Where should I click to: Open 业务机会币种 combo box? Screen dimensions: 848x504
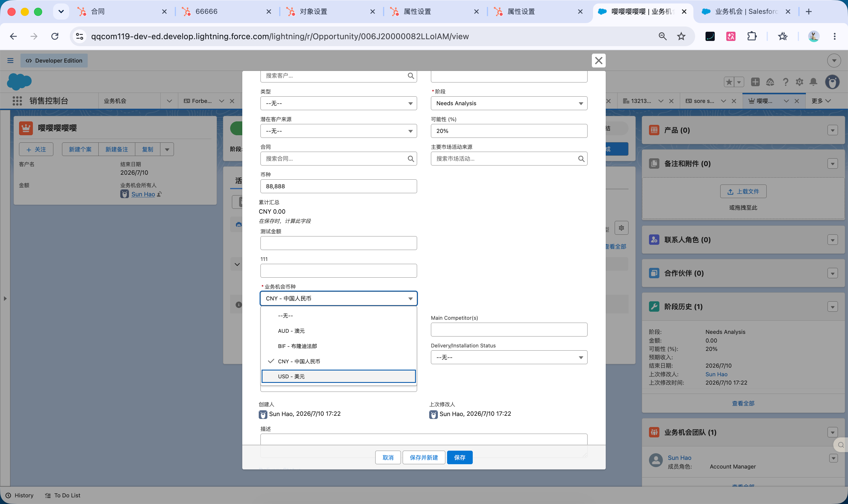[x=338, y=298]
